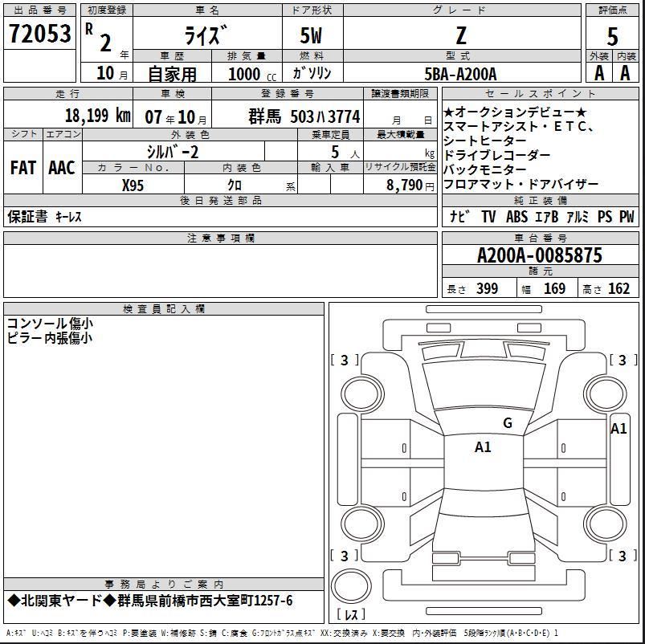Click the lot number 72053

(40, 33)
